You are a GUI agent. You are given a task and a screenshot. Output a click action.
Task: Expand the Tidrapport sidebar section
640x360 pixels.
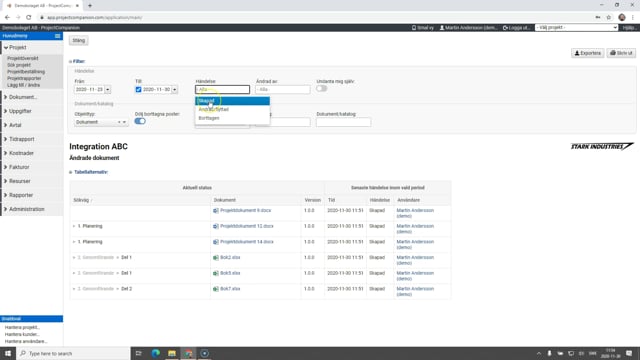coord(19,139)
